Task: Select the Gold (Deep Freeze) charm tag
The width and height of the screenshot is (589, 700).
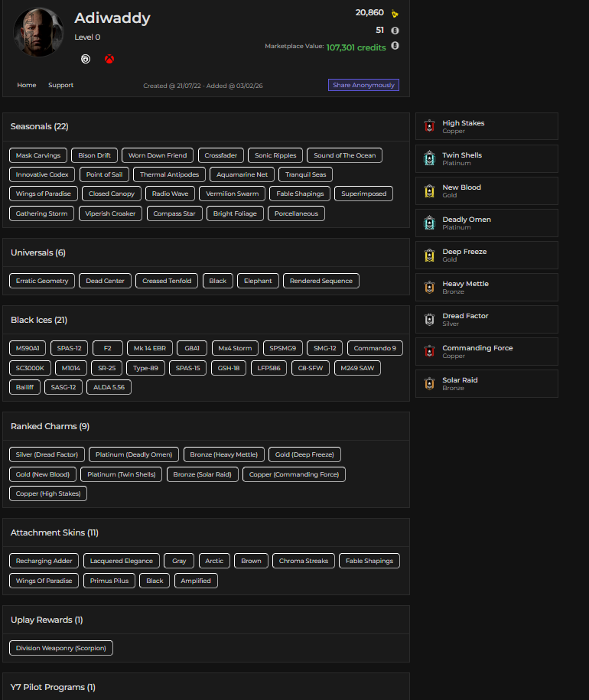Action: click(x=304, y=454)
